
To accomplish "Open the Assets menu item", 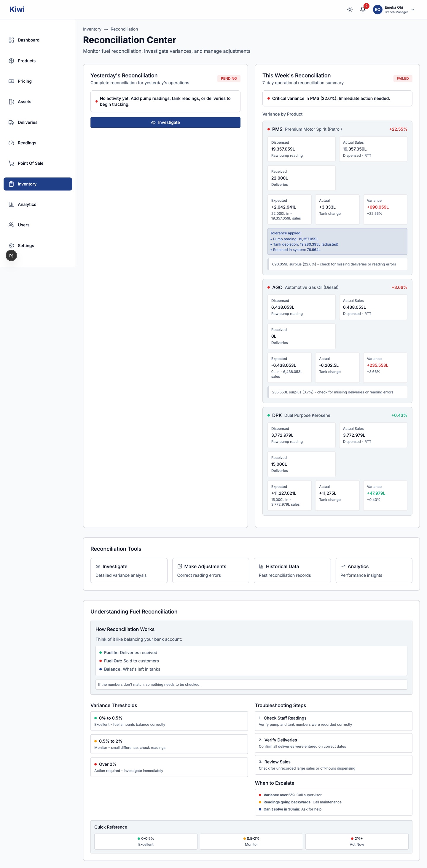I will tap(38, 102).
